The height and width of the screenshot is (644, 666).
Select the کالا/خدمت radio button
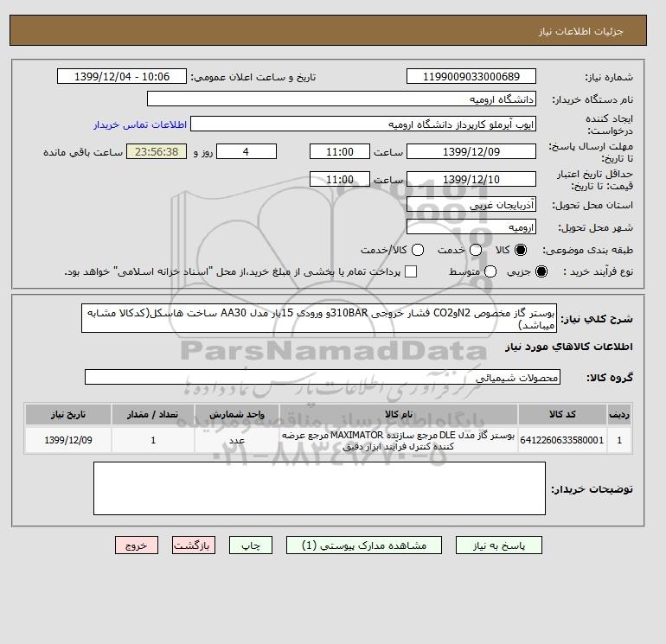[418, 250]
